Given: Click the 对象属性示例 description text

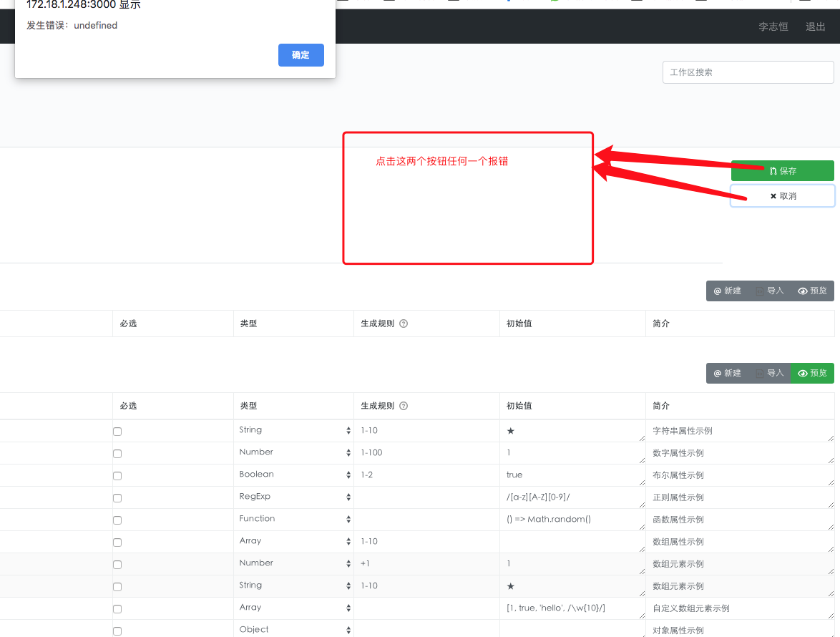Looking at the screenshot, I should click(678, 631).
